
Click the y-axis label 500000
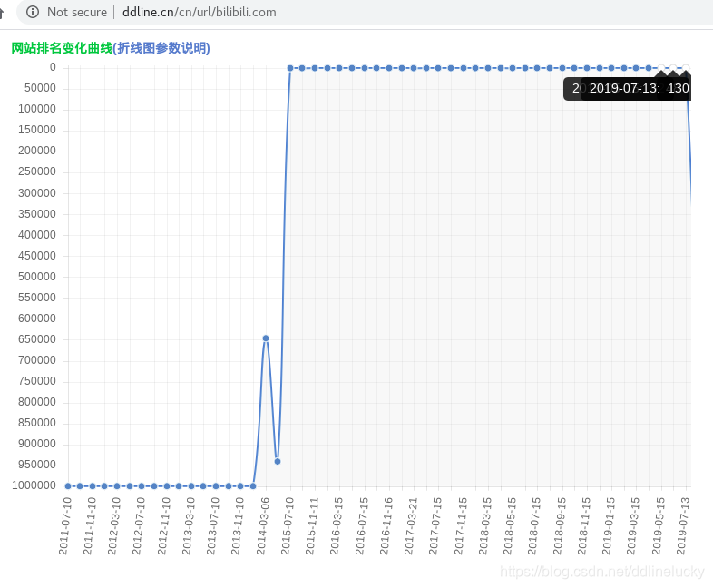point(37,277)
